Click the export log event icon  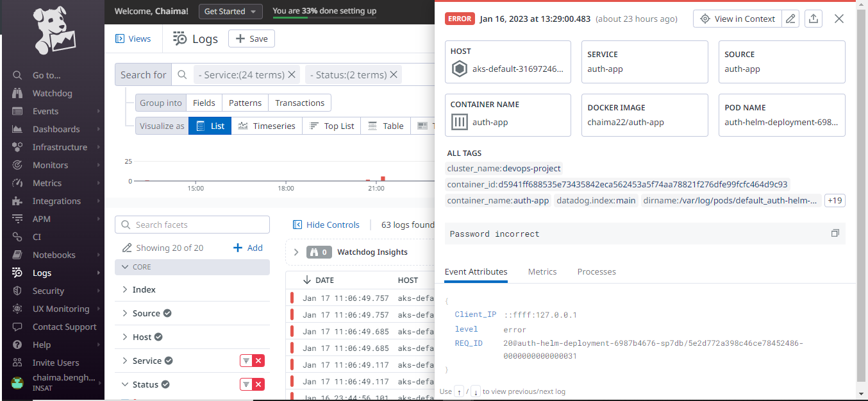813,19
